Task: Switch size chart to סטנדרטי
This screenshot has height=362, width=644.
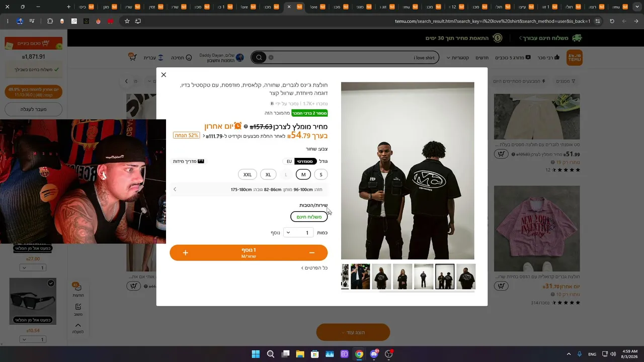Action: [x=305, y=161]
